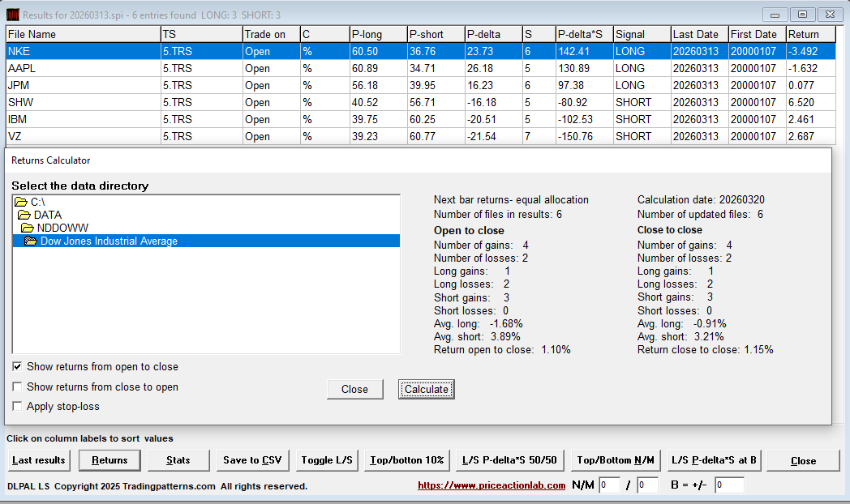Open the Stats button
This screenshot has width=850, height=504.
[178, 460]
